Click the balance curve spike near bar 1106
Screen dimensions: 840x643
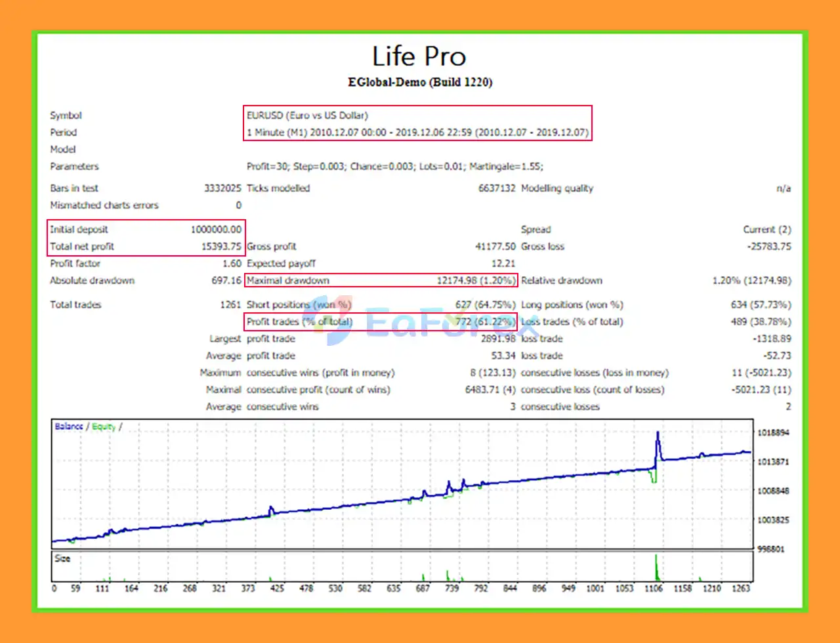pos(657,434)
